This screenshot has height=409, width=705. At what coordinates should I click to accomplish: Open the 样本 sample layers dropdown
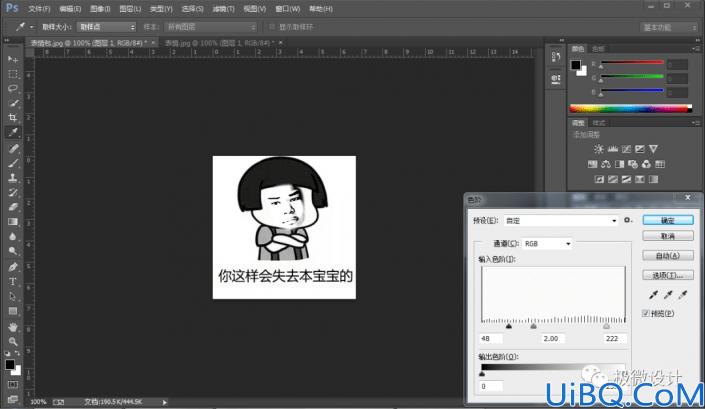click(210, 27)
